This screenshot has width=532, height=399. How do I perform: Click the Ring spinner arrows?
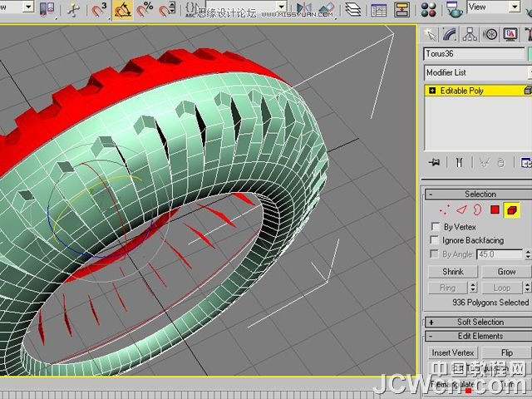(473, 288)
